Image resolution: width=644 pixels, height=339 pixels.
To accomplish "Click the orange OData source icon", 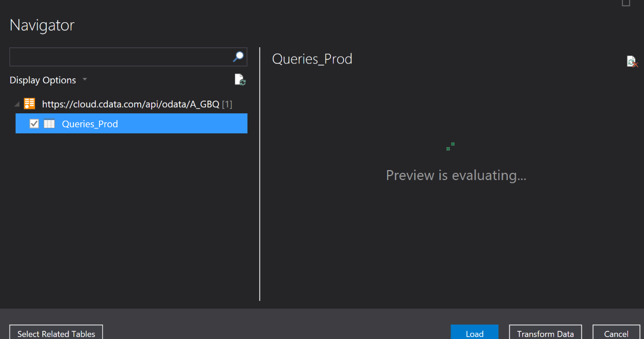I will (x=29, y=103).
